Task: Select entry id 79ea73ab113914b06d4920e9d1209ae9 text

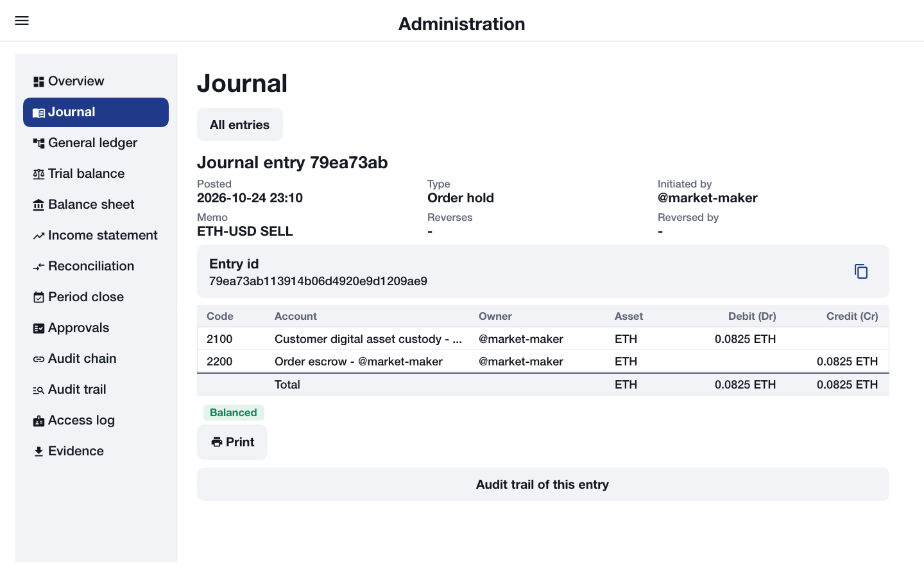Action: [318, 281]
